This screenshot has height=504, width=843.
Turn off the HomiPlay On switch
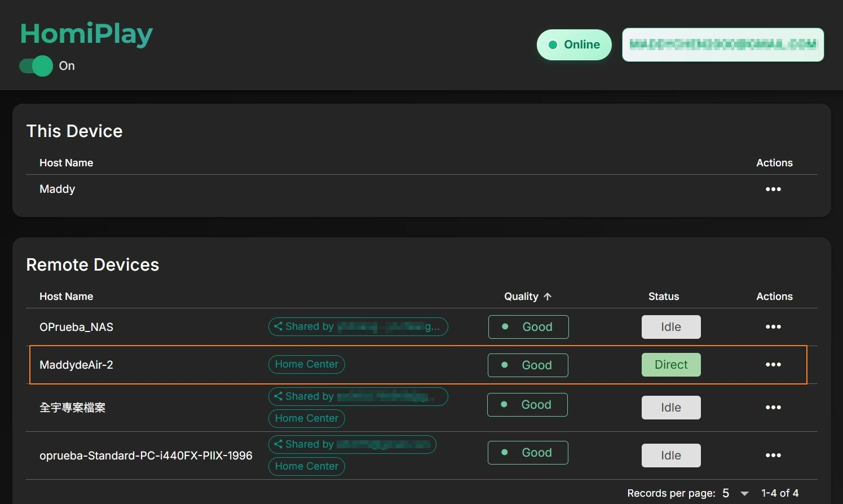[36, 66]
